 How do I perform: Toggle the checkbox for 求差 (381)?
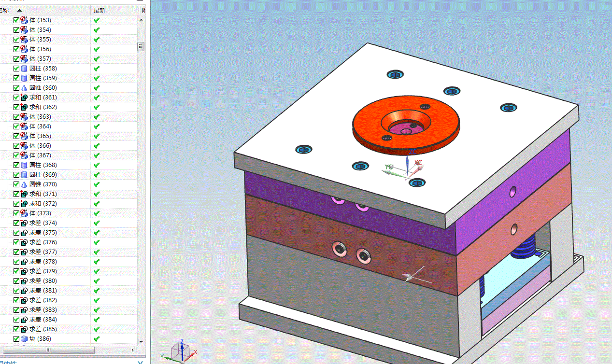tap(16, 290)
